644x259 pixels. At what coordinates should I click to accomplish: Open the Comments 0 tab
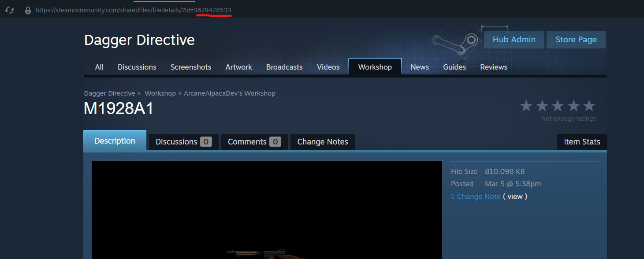[x=254, y=142]
